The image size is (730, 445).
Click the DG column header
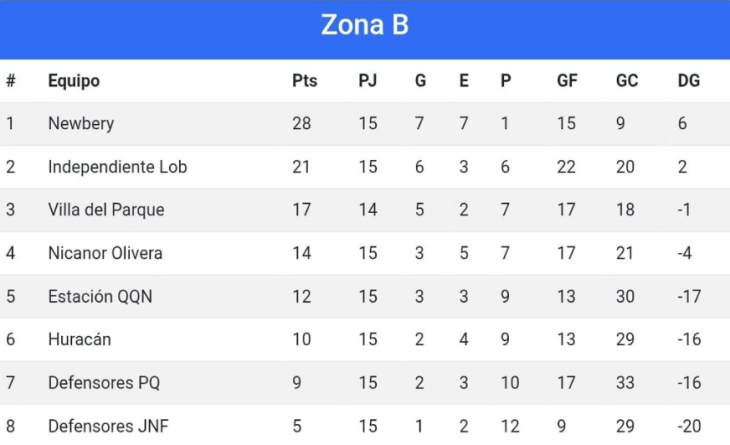(x=689, y=81)
